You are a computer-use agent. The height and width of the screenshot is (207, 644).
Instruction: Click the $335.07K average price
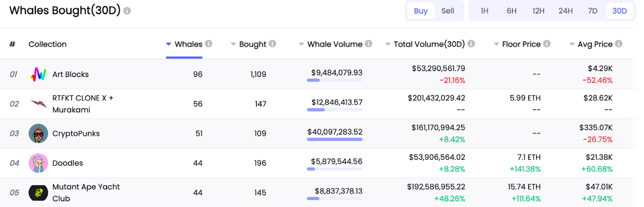596,128
